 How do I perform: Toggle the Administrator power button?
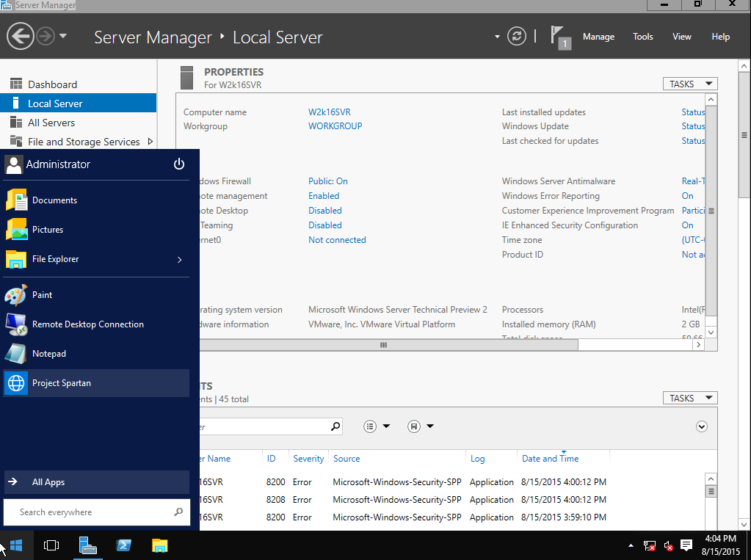[x=179, y=164]
